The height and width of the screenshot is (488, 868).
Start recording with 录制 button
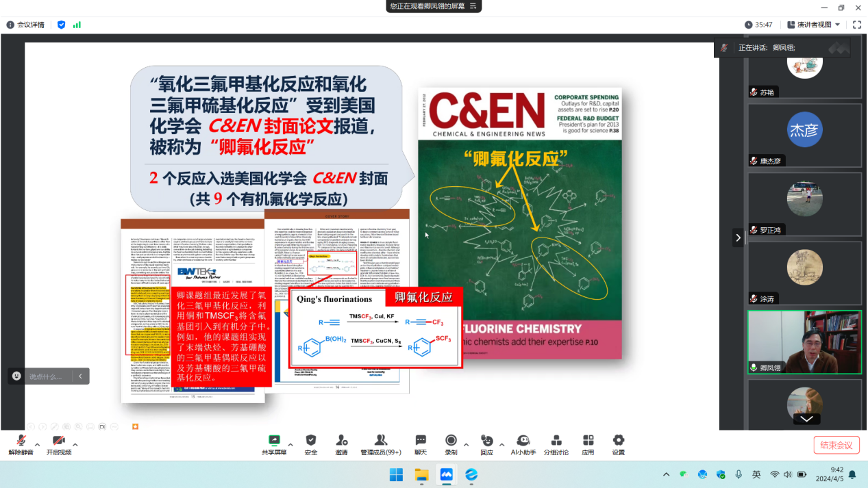(451, 444)
